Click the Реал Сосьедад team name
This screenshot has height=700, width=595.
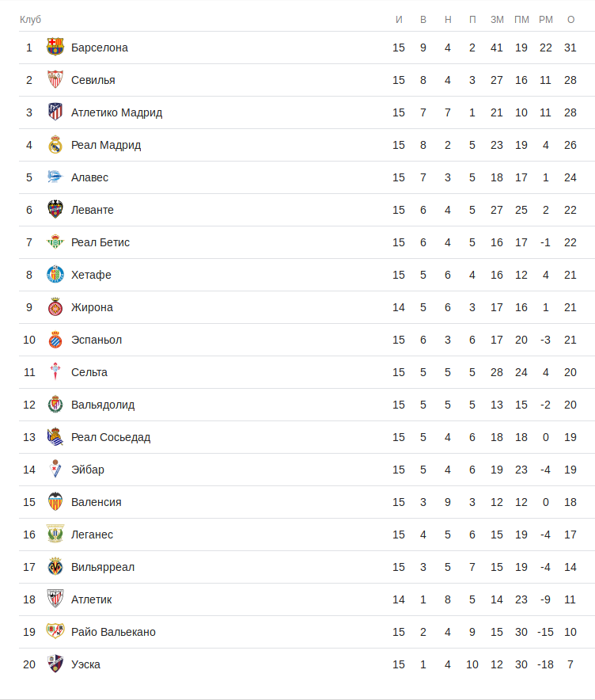(111, 437)
